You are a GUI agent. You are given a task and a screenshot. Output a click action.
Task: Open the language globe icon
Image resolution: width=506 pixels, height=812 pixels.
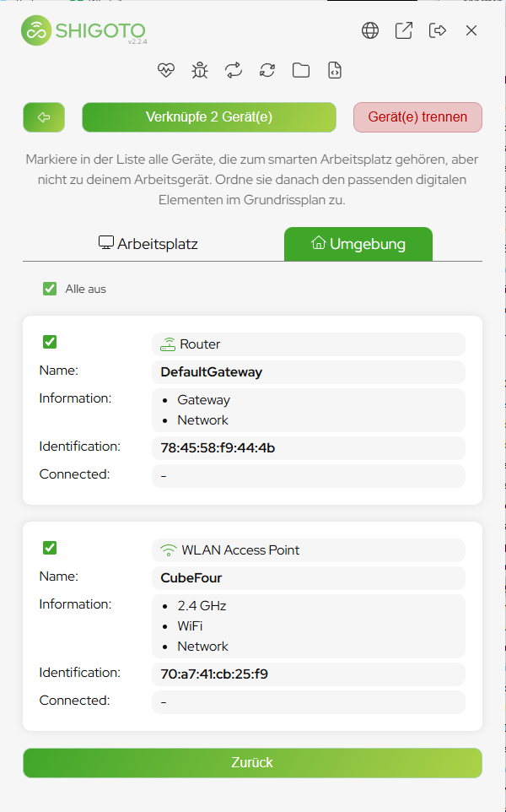click(x=370, y=30)
